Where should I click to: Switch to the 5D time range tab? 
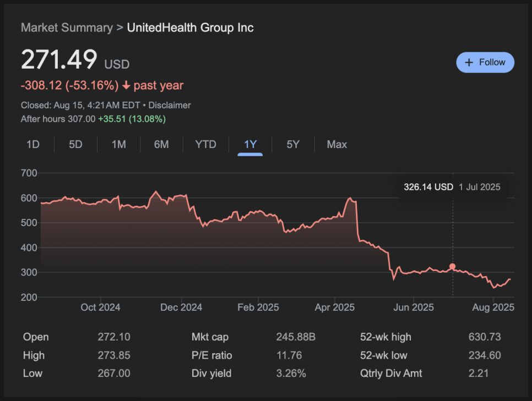(x=75, y=145)
